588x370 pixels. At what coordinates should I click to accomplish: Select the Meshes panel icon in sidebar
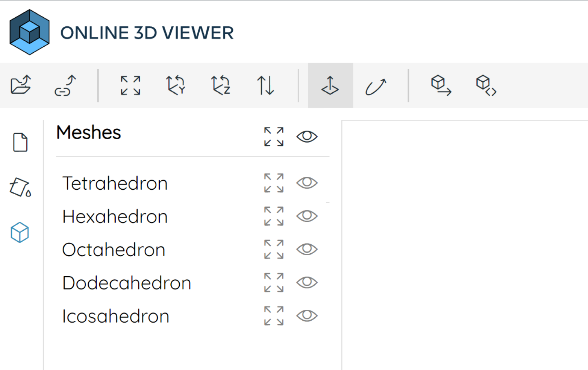[20, 233]
